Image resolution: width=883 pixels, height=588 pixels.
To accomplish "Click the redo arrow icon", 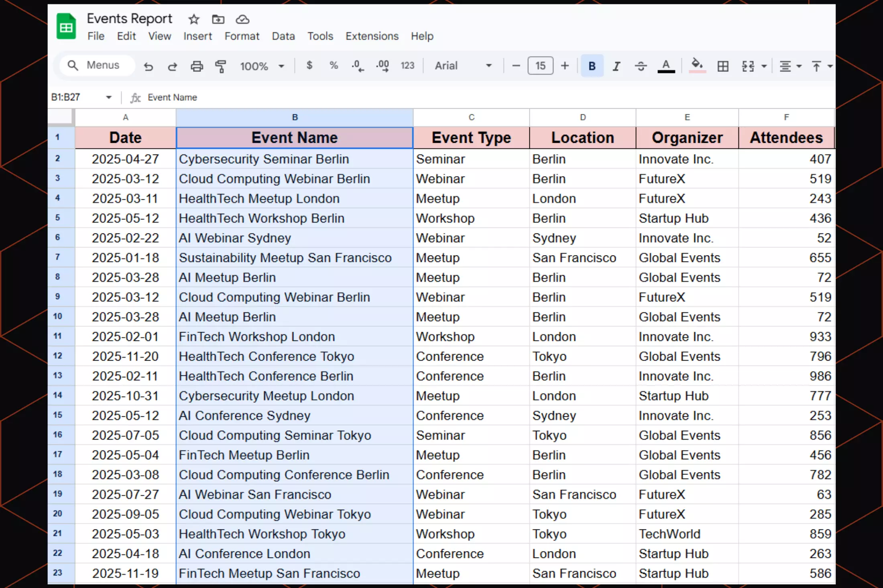I will (173, 66).
